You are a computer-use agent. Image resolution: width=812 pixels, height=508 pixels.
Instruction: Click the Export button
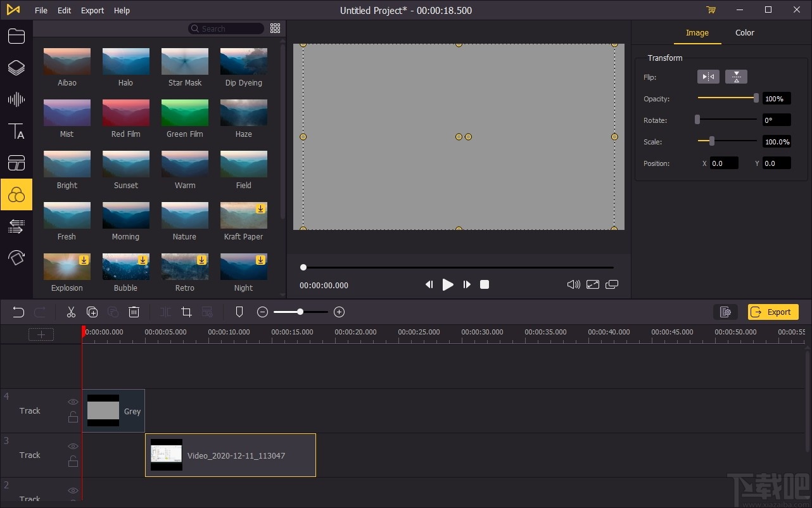(773, 312)
